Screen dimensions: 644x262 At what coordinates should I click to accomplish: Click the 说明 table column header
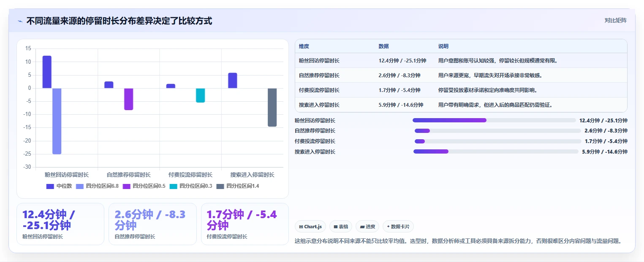[443, 46]
